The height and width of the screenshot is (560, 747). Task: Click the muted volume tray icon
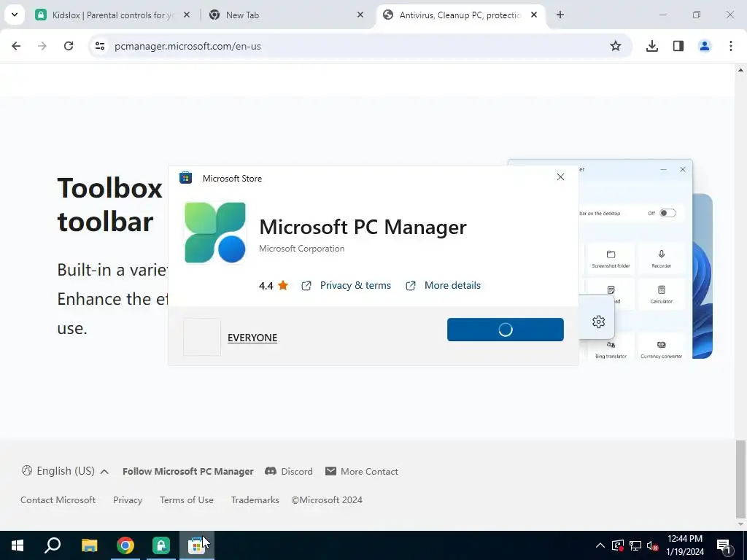pos(652,545)
